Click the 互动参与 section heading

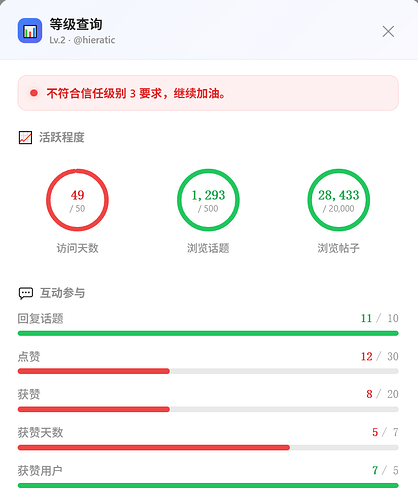pos(62,293)
